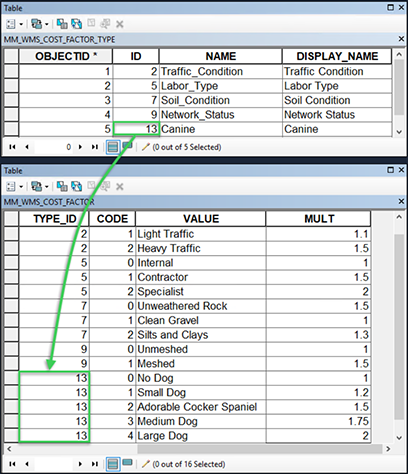Toggle Show all records in top table

tap(113, 147)
